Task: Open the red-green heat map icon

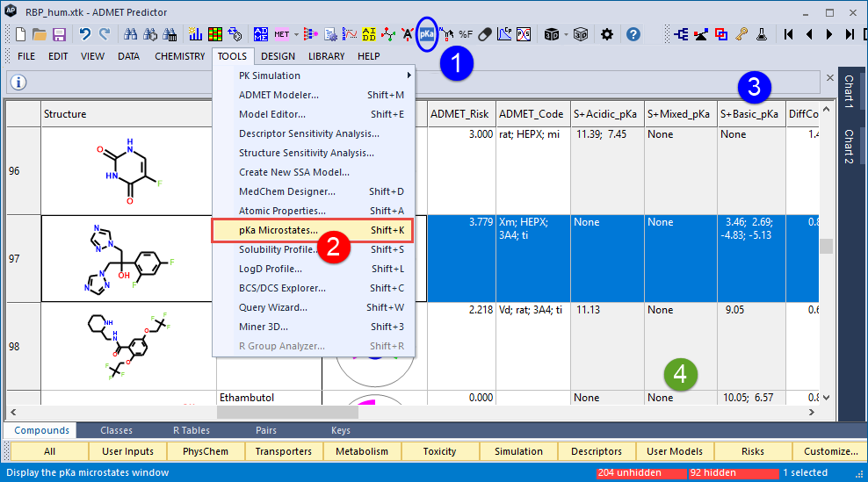Action: (x=215, y=34)
